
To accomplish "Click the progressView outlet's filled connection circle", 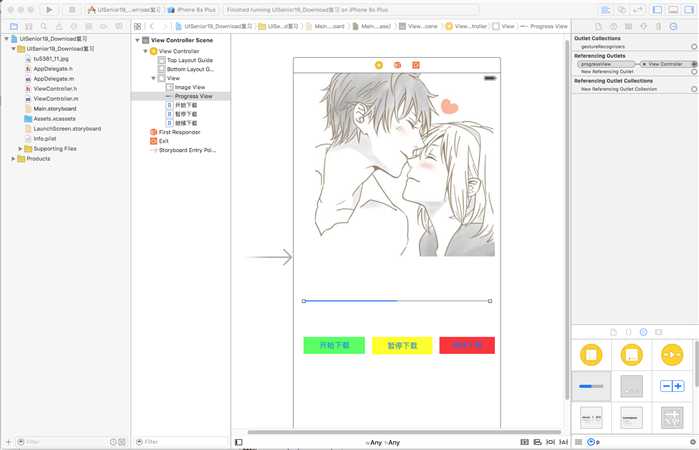I will [x=694, y=64].
